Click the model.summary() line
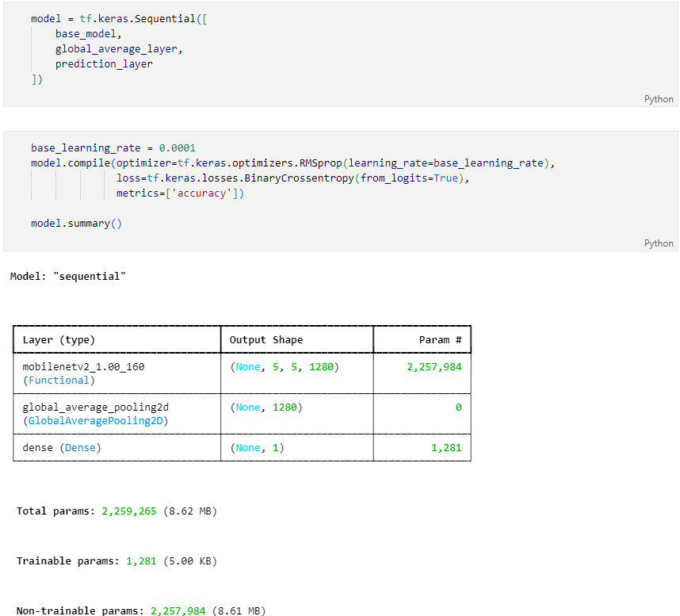680x616 pixels. (x=76, y=224)
